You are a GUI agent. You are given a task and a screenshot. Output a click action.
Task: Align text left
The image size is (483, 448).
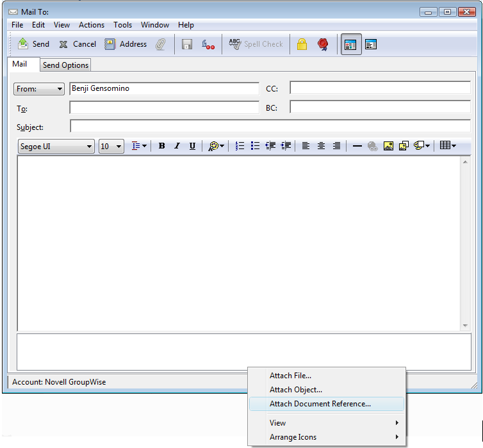[306, 146]
